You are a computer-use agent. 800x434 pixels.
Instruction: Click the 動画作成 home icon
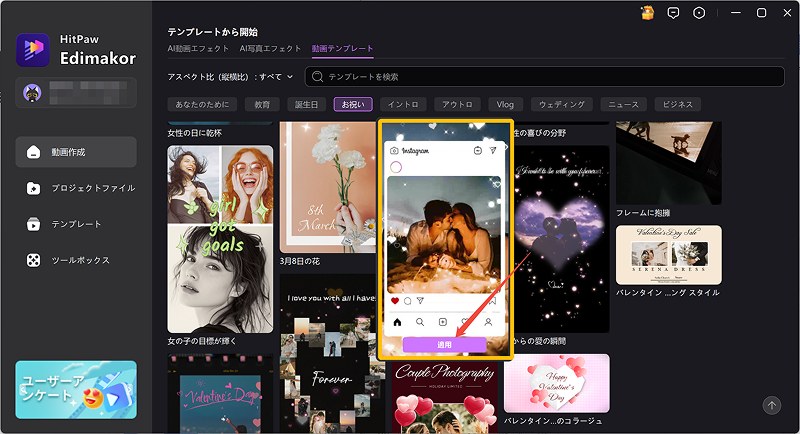tap(33, 152)
